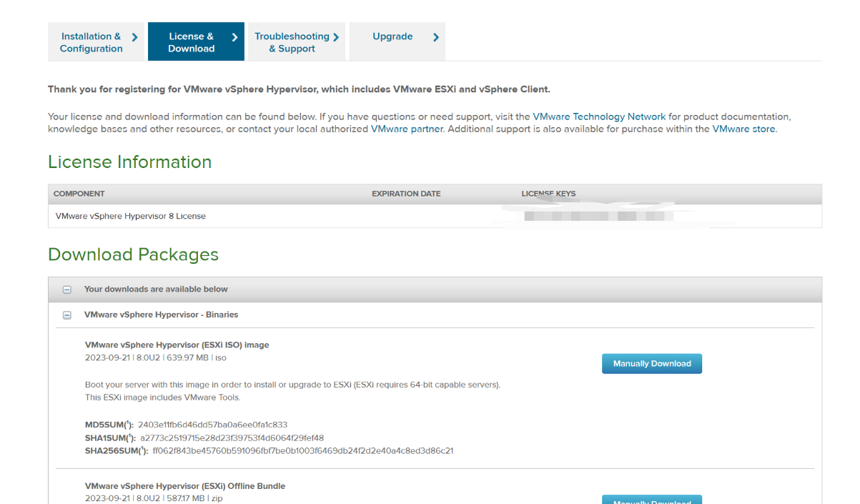Collapse the "Your downloads are available below" section

coord(67,290)
